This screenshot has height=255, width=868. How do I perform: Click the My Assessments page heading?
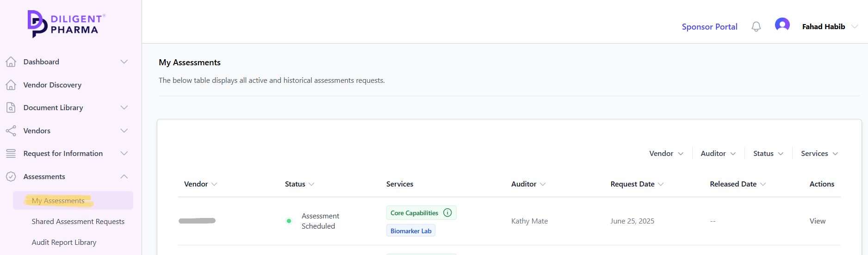pos(190,62)
